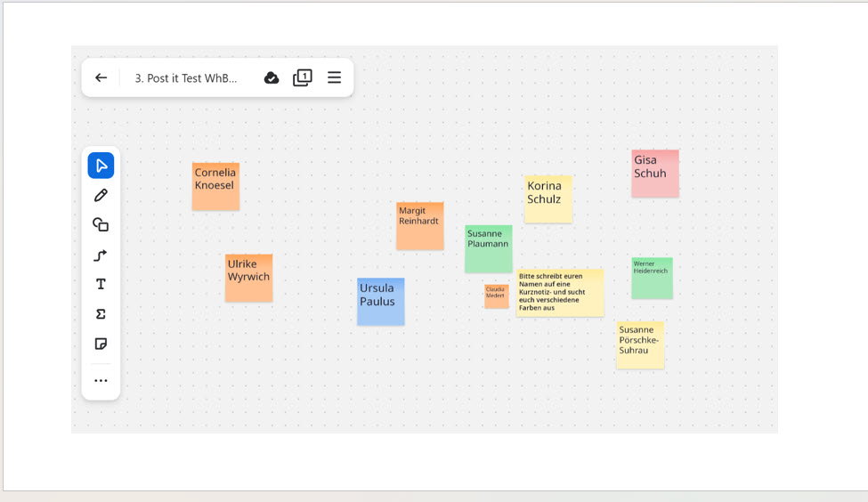This screenshot has width=868, height=502.
Task: Open the shapes tool
Action: (101, 225)
